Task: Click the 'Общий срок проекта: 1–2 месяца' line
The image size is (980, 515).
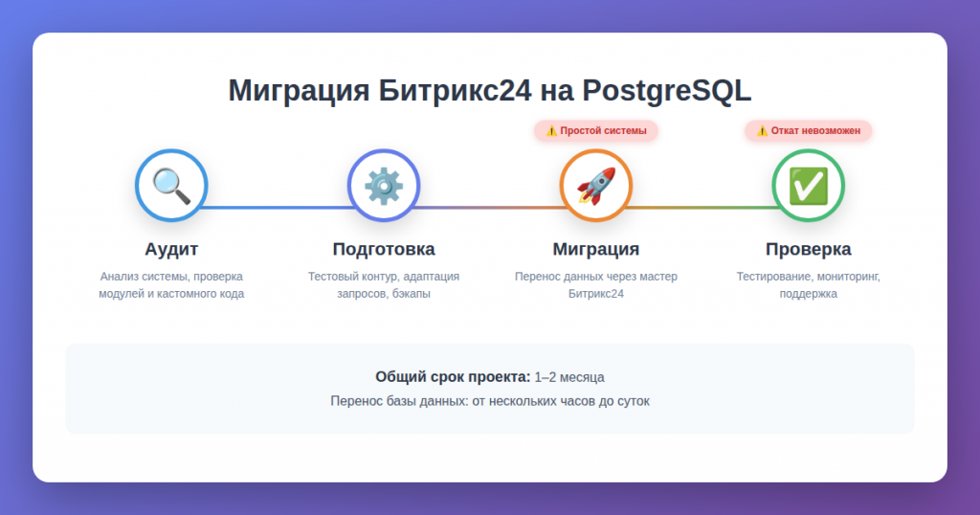Action: tap(490, 377)
